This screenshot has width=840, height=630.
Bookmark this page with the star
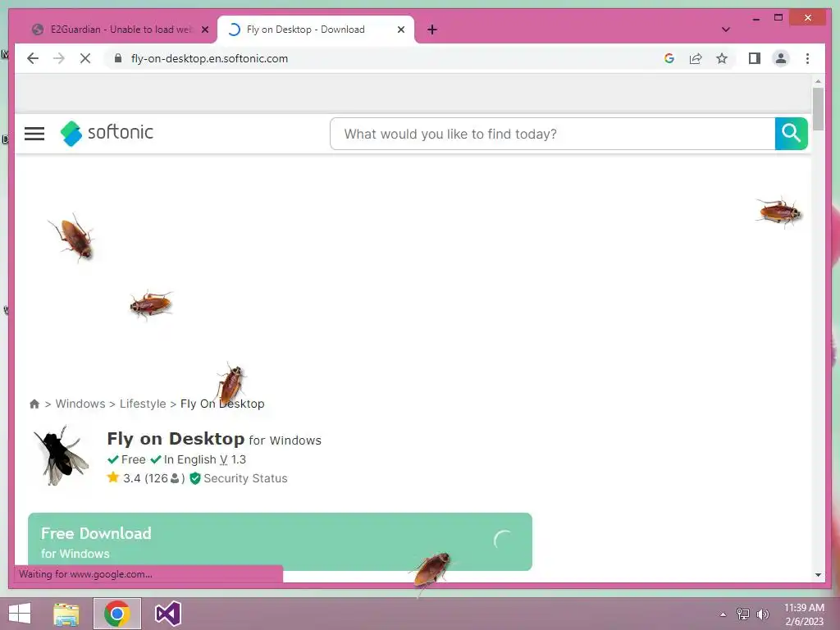(722, 58)
